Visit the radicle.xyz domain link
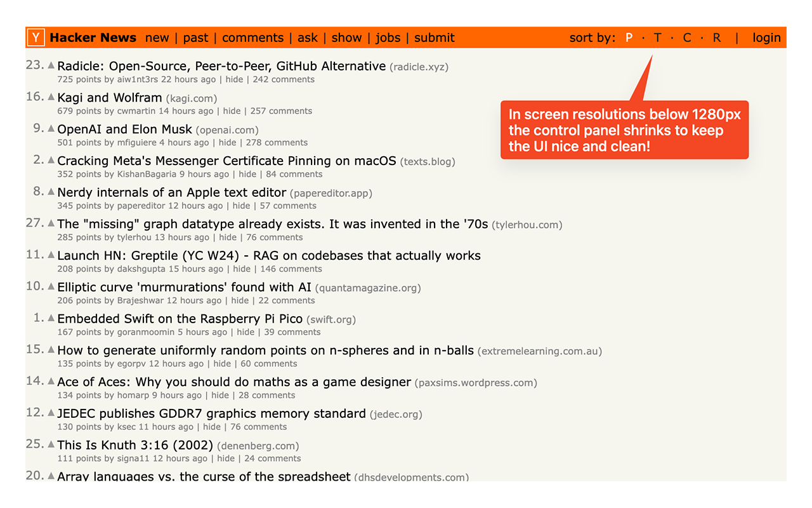812x508 pixels. click(x=419, y=67)
